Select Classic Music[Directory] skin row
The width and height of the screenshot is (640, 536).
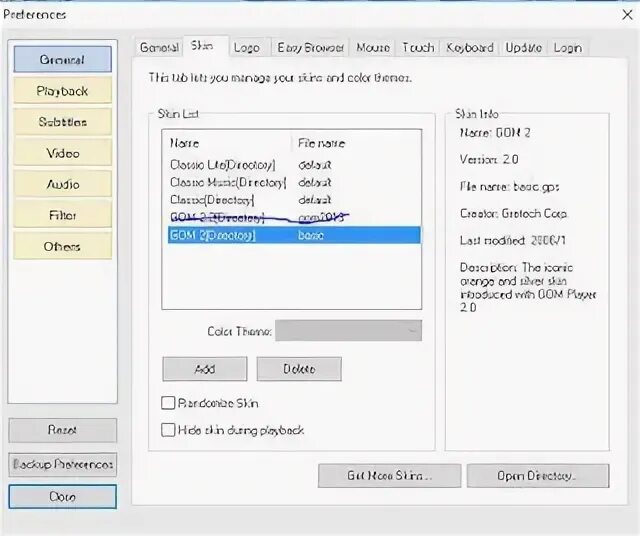click(294, 182)
